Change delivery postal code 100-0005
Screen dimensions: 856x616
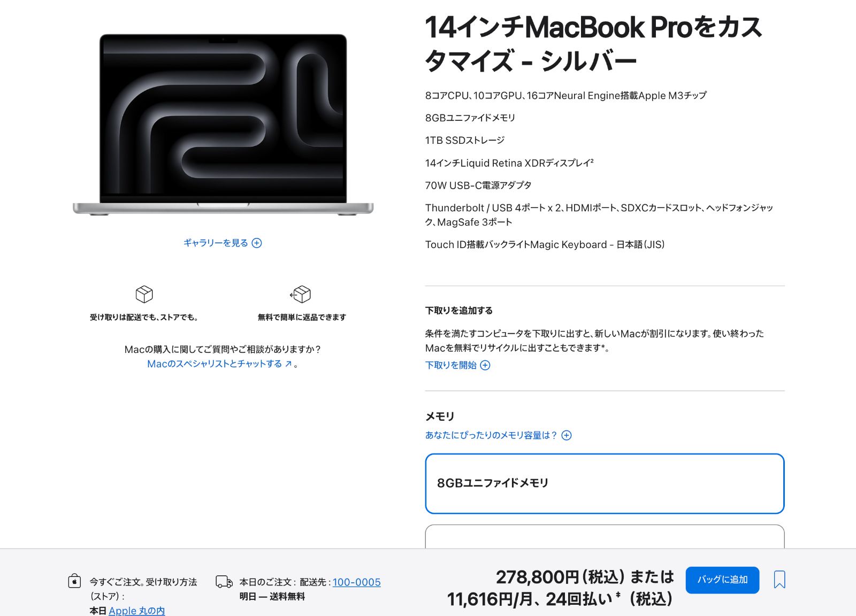coord(356,582)
